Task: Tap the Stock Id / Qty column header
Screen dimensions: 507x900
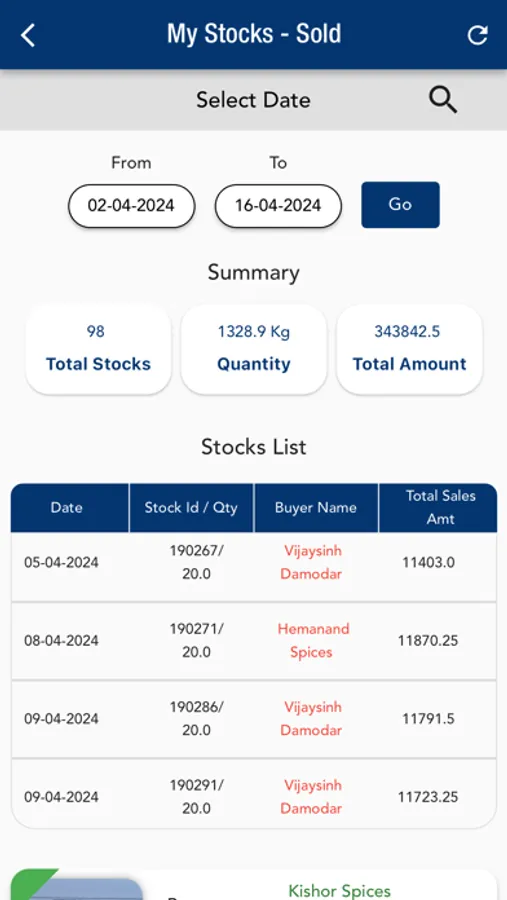Action: [x=191, y=507]
